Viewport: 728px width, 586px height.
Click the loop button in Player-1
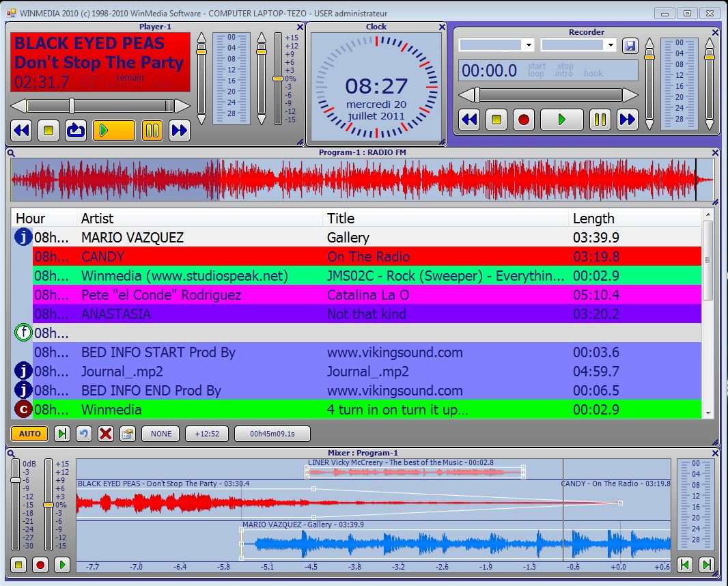(x=75, y=130)
